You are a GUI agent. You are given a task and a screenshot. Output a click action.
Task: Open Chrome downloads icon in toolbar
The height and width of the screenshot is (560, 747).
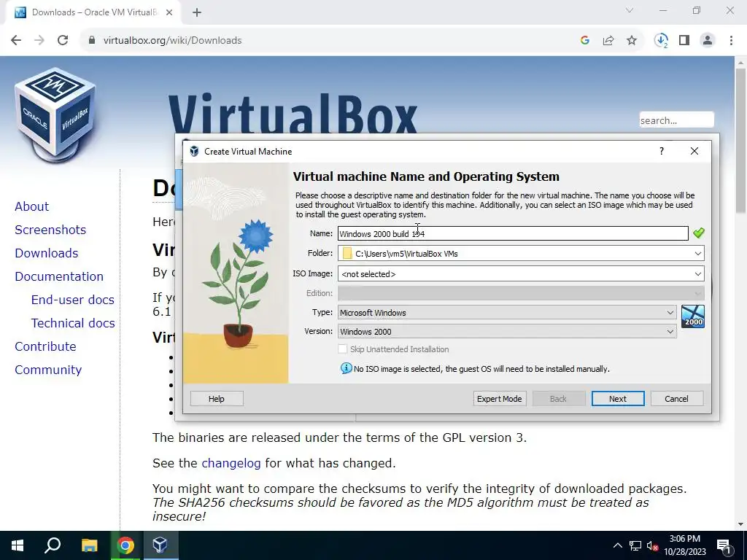coord(661,41)
